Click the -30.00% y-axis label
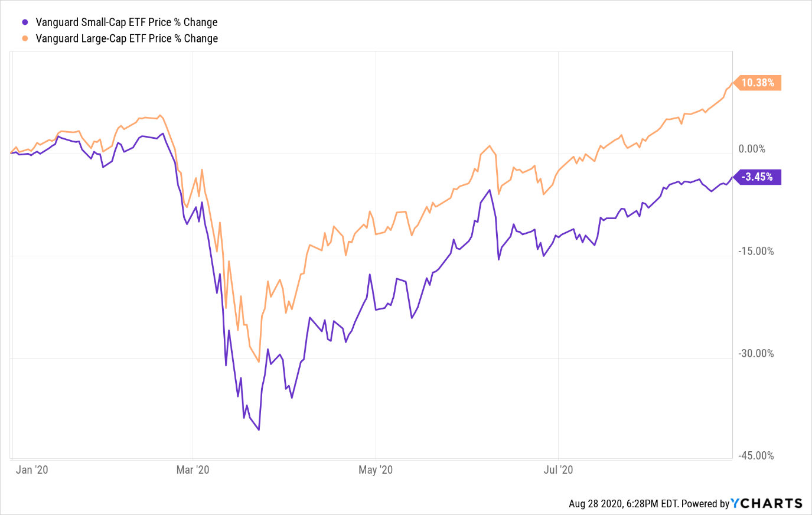This screenshot has width=812, height=515. pos(756,353)
